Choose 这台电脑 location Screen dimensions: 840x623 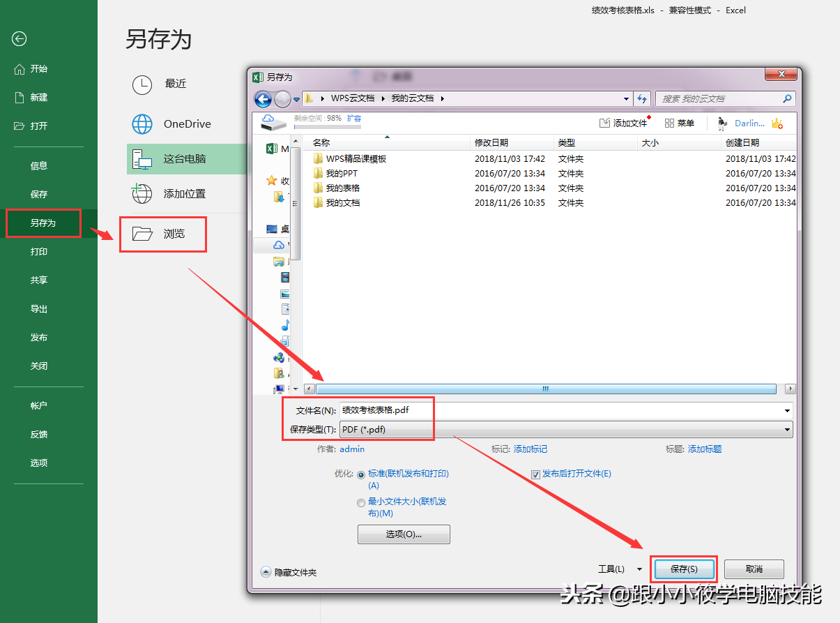point(187,159)
